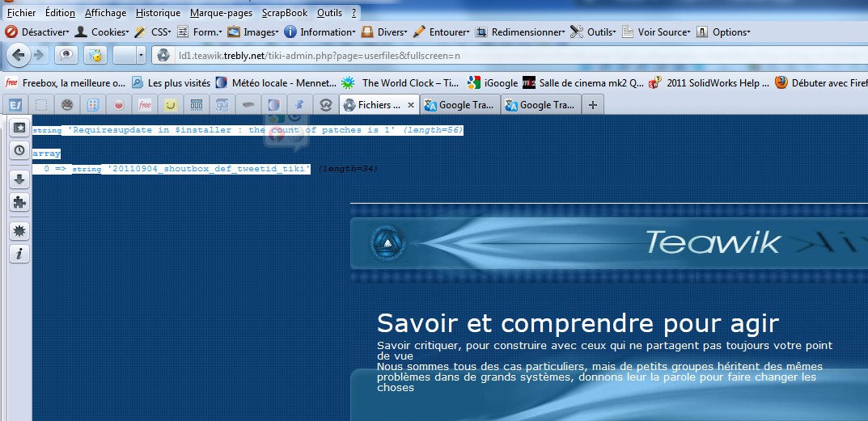This screenshot has width=868, height=421.
Task: Open the ? help menu
Action: tap(354, 13)
